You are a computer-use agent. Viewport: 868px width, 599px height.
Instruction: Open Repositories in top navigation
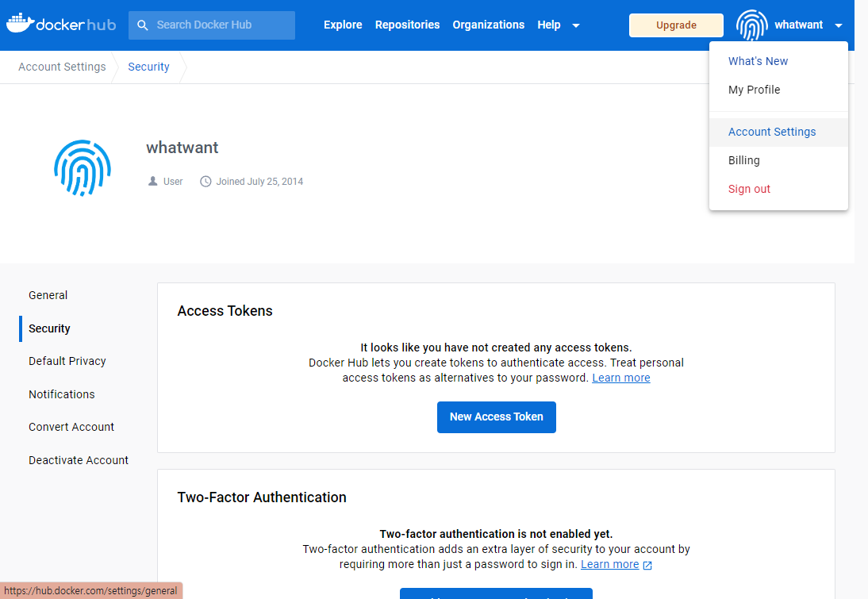(408, 25)
